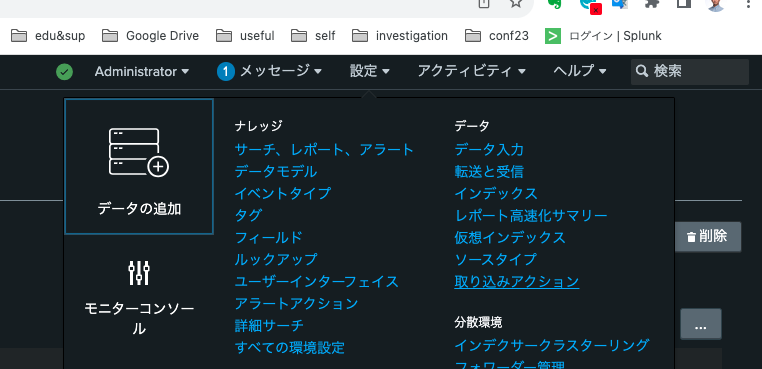762x369 pixels.
Task: Open the investigation bookmark folder
Action: pyautogui.click(x=399, y=35)
